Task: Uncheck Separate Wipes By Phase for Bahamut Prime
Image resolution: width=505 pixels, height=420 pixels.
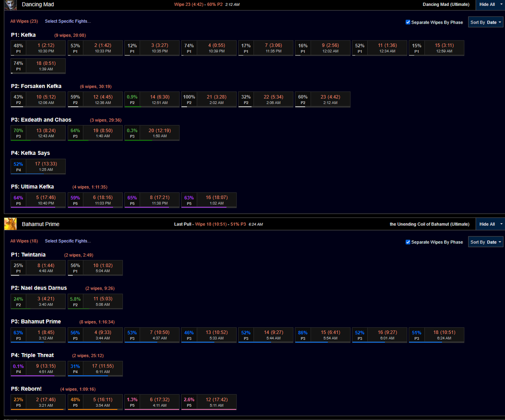Action: 408,242
